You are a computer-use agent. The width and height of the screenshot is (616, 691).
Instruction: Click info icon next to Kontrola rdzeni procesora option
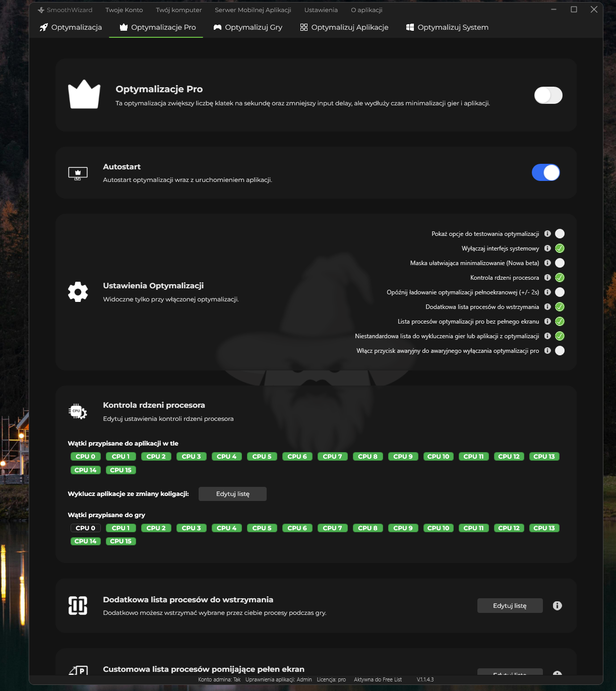click(547, 278)
